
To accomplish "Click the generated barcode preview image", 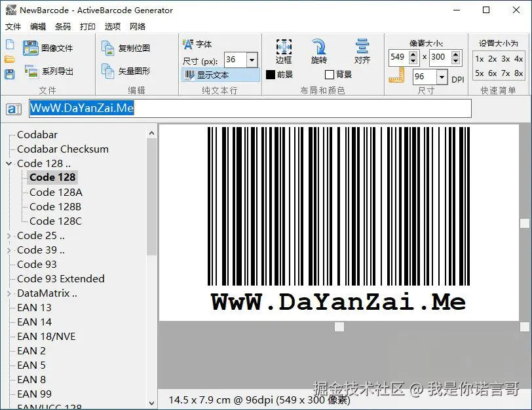I will coord(339,223).
